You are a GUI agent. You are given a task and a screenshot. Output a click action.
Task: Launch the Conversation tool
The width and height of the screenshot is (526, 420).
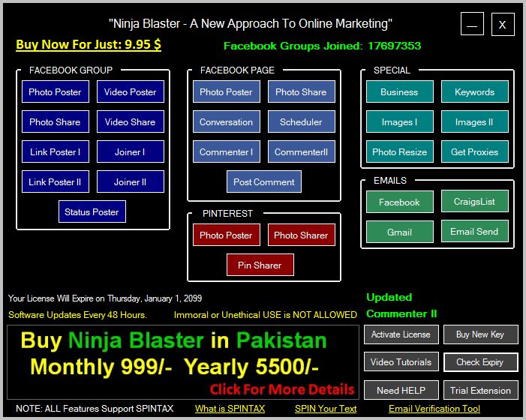[x=227, y=121]
